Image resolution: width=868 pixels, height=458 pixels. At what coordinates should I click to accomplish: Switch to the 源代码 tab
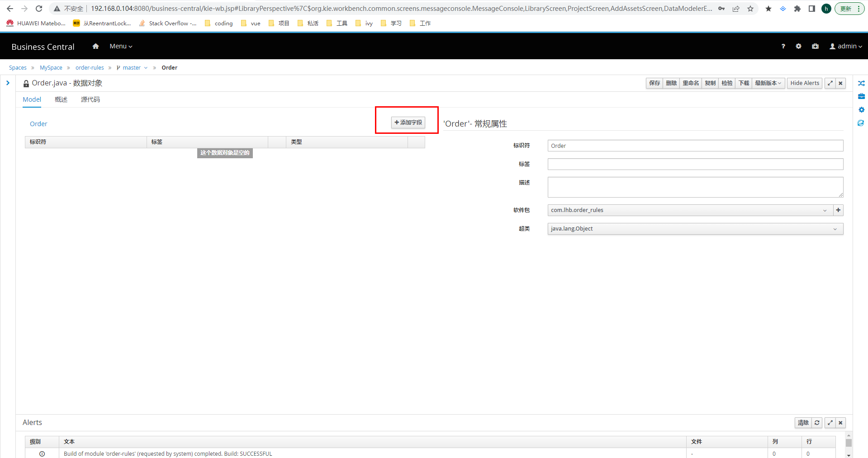[90, 99]
